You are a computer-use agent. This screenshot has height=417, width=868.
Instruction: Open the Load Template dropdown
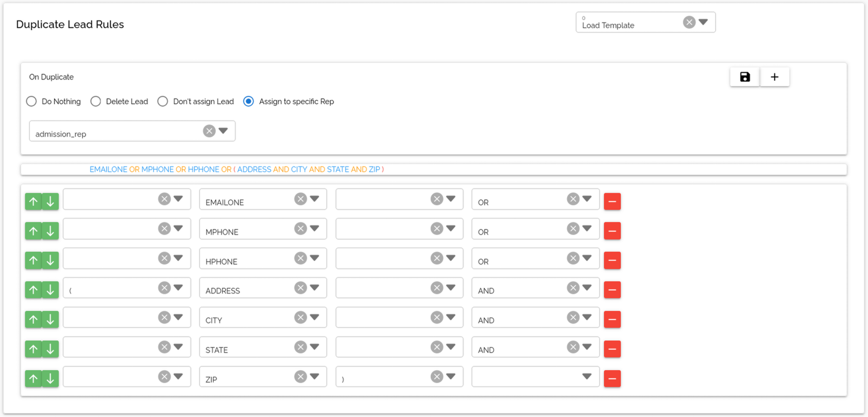tap(703, 22)
